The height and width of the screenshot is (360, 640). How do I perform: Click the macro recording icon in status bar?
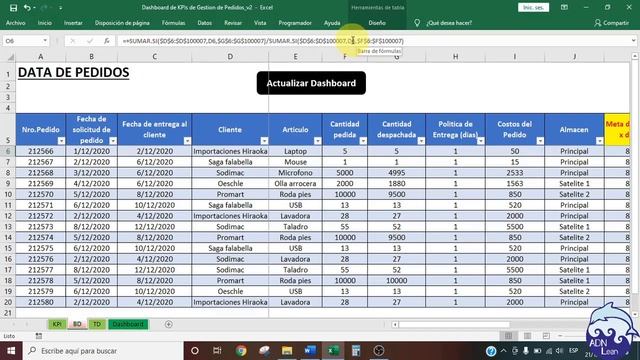pos(39,336)
